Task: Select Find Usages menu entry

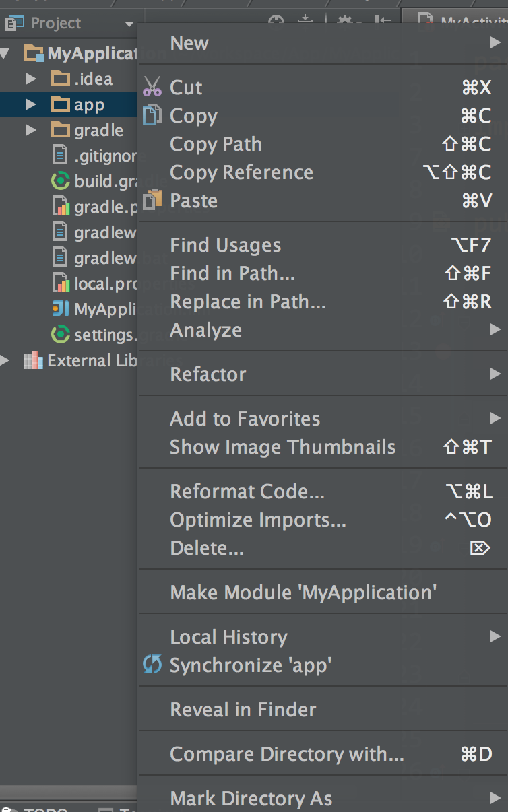Action: [x=323, y=245]
